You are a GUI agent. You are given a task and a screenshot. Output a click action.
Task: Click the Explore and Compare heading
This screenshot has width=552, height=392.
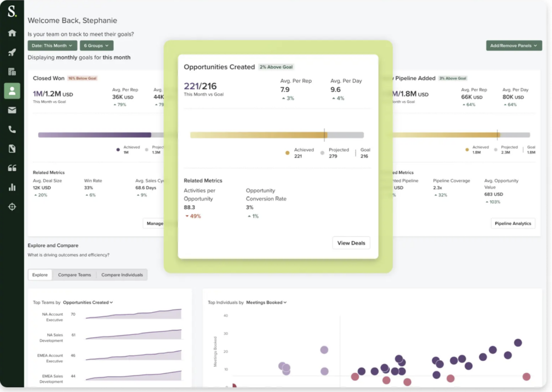53,246
